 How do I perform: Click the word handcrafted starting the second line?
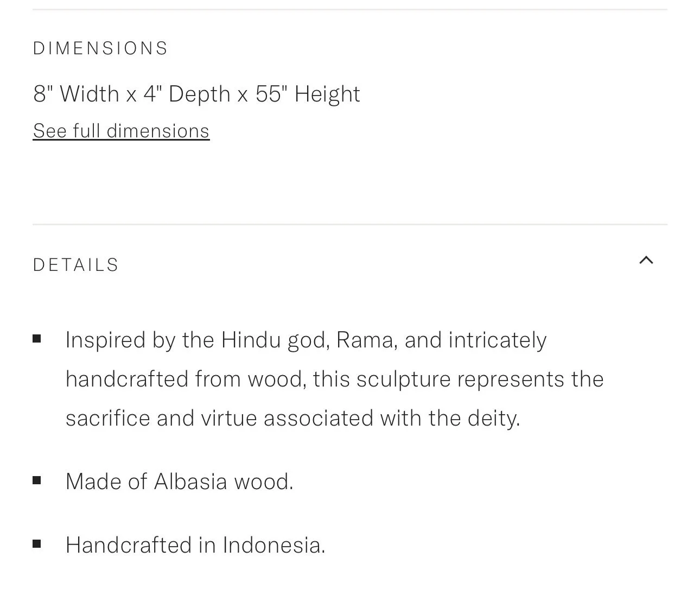pos(127,379)
